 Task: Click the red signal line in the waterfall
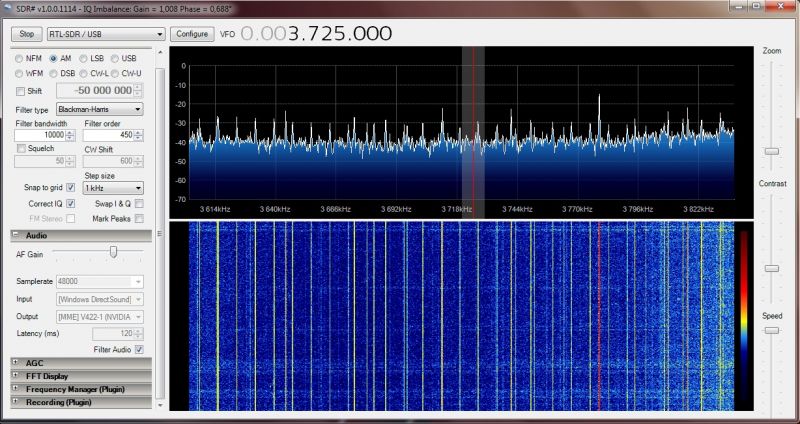click(x=599, y=316)
